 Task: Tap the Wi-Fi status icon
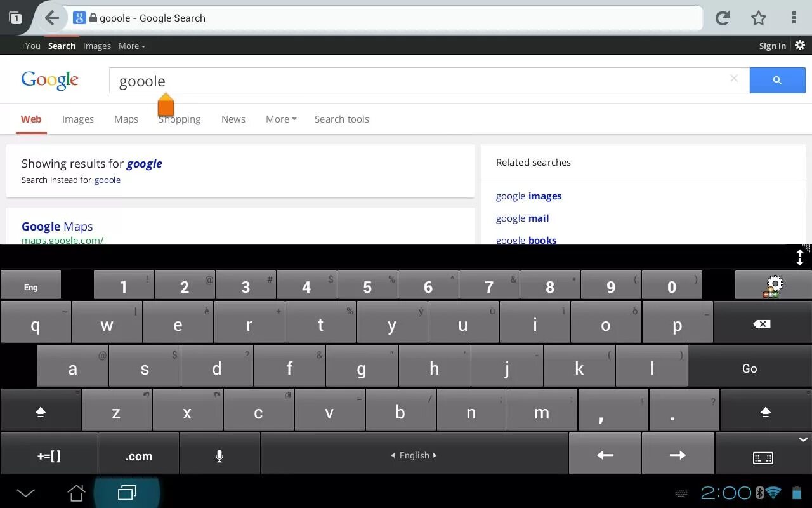[773, 493]
